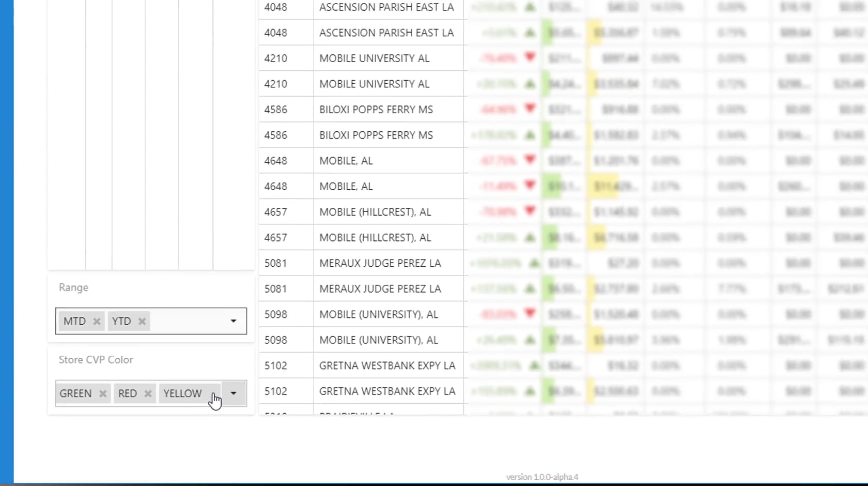Click the Range heading
868x486 pixels.
click(x=73, y=287)
